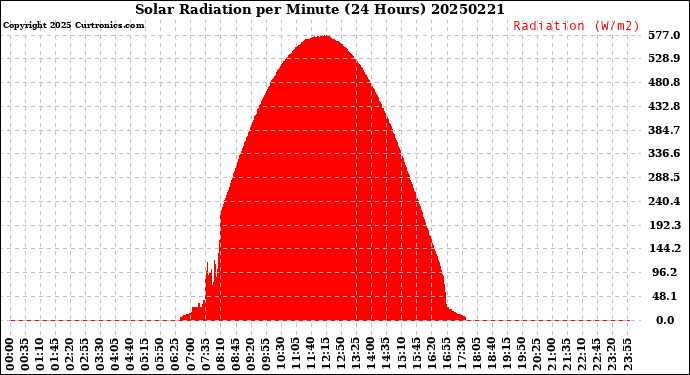The width and height of the screenshot is (690, 375).
Task: Click the 05:50 time axis label
Action: coord(160,355)
